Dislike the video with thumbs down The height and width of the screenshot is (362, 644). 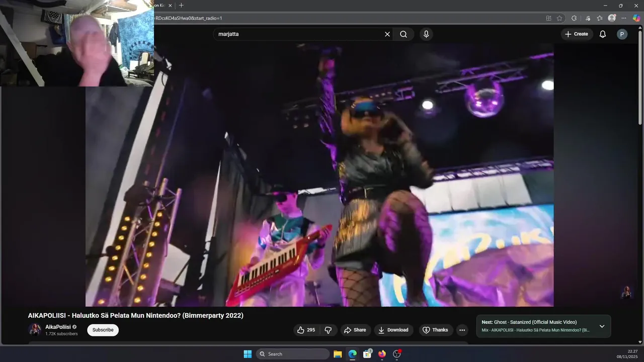point(329,330)
